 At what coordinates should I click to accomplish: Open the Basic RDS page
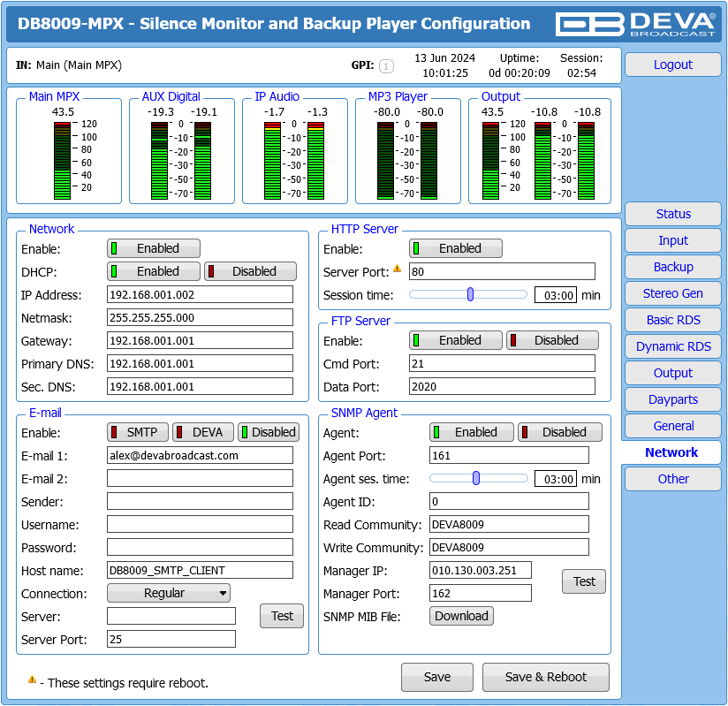tap(672, 320)
